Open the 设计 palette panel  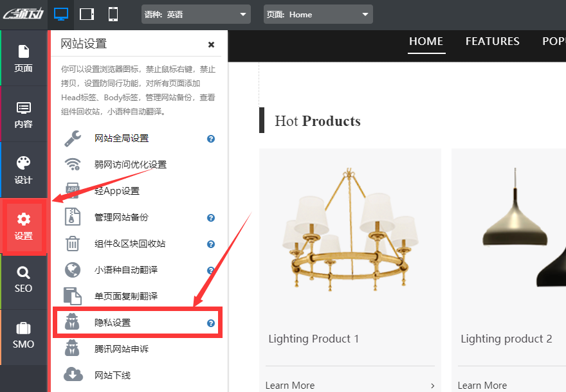24,170
